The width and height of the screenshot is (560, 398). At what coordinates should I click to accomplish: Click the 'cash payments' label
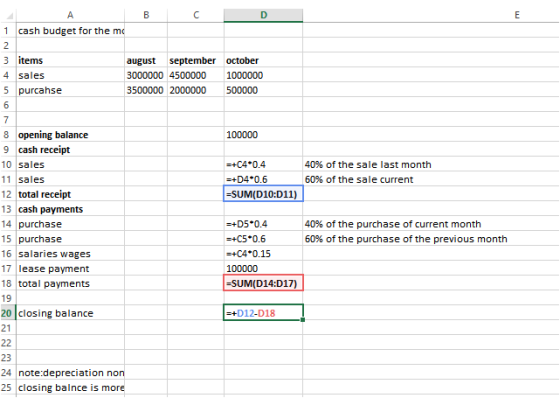(51, 209)
